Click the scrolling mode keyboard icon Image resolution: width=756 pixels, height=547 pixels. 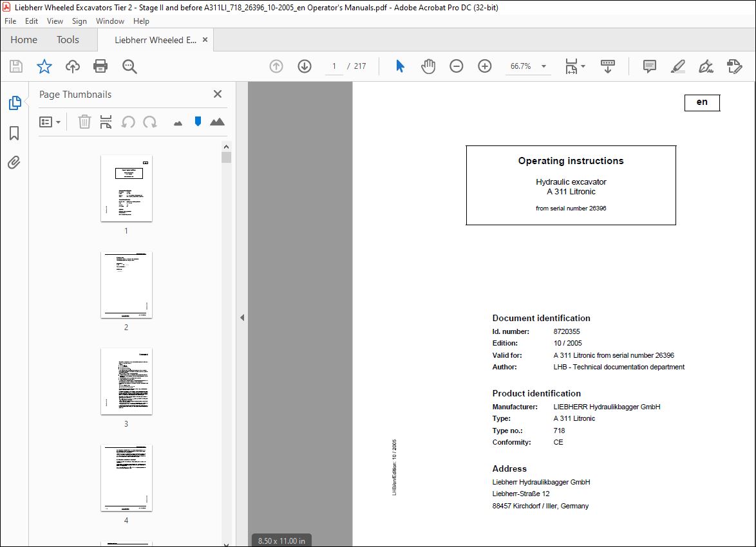pos(607,66)
